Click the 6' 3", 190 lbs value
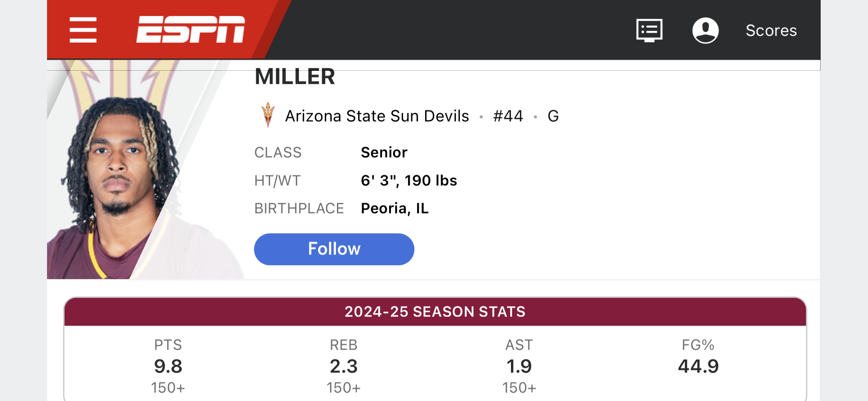 [x=409, y=181]
